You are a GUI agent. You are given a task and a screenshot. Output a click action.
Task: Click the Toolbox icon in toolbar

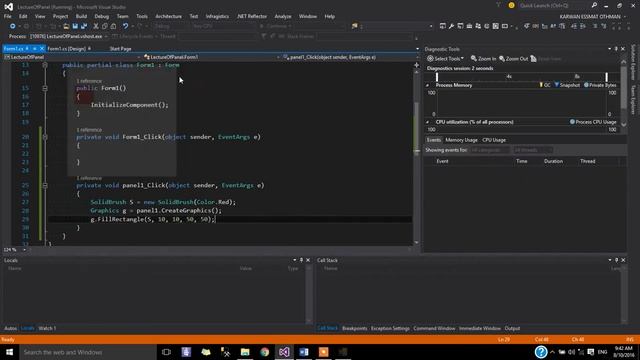click(469, 26)
